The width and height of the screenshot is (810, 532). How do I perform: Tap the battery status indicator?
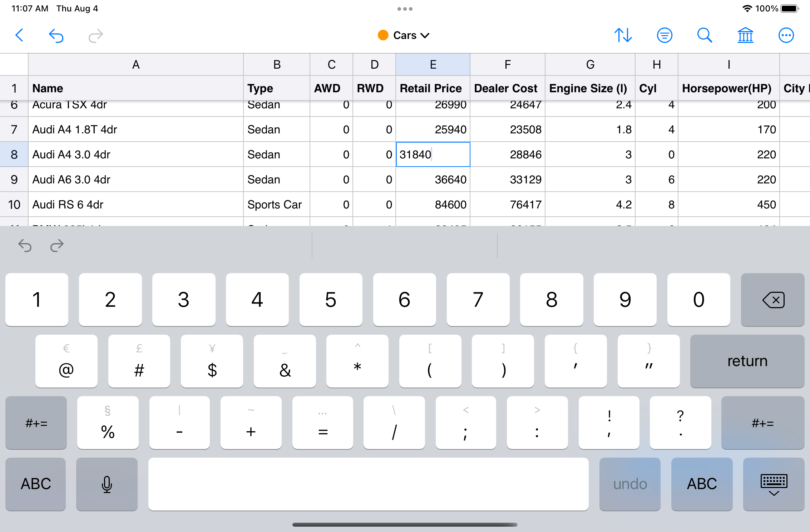[x=790, y=9]
